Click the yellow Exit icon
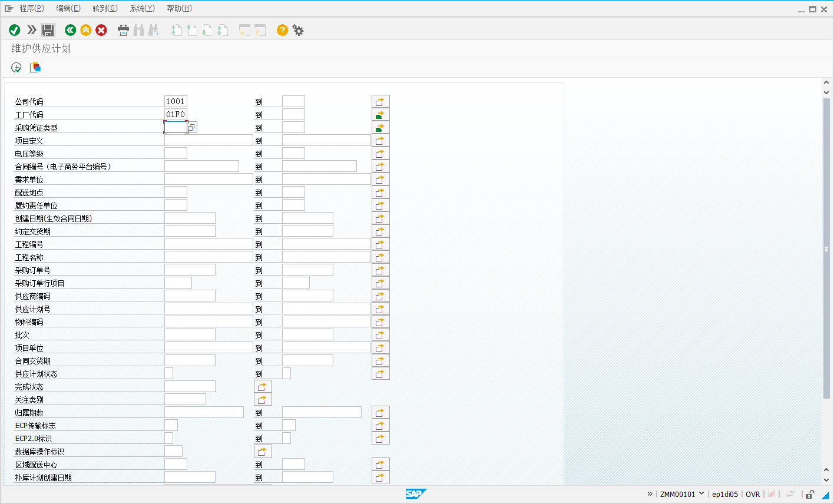834x504 pixels. (86, 30)
